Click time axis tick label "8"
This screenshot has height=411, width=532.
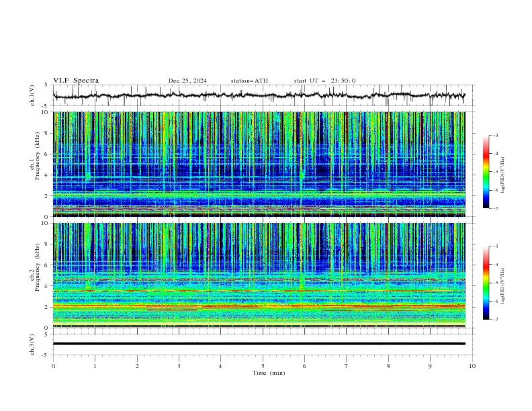tap(388, 366)
